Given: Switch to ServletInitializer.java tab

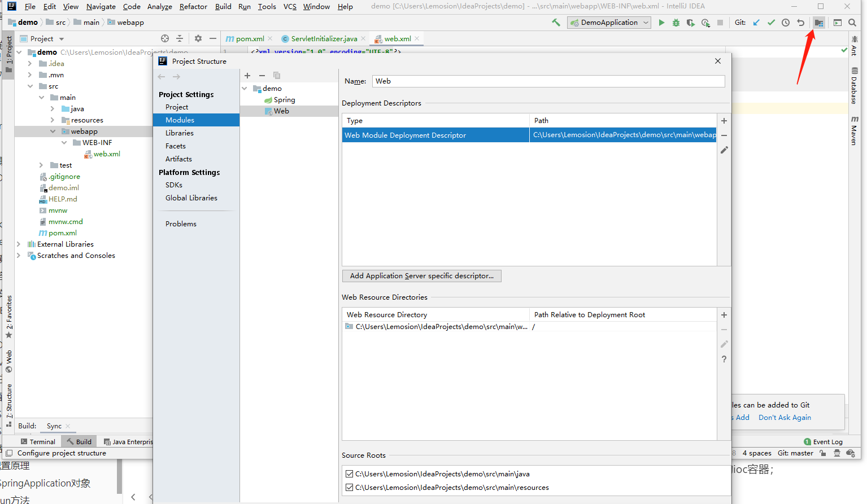Looking at the screenshot, I should click(324, 39).
